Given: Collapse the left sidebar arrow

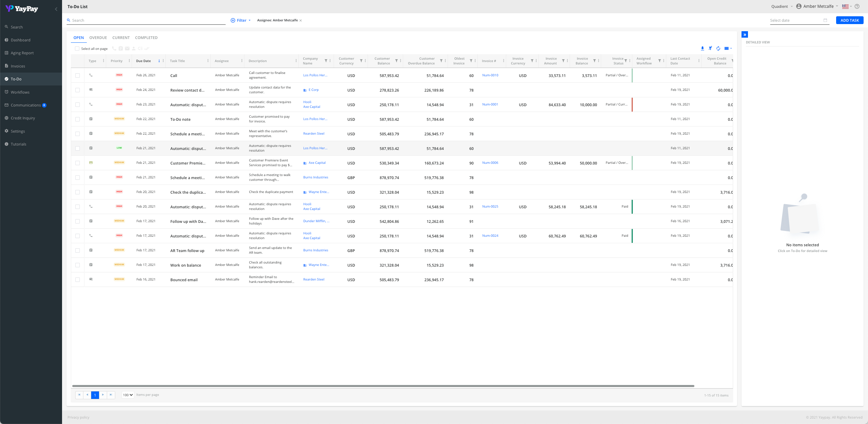Looking at the screenshot, I should (x=56, y=9).
